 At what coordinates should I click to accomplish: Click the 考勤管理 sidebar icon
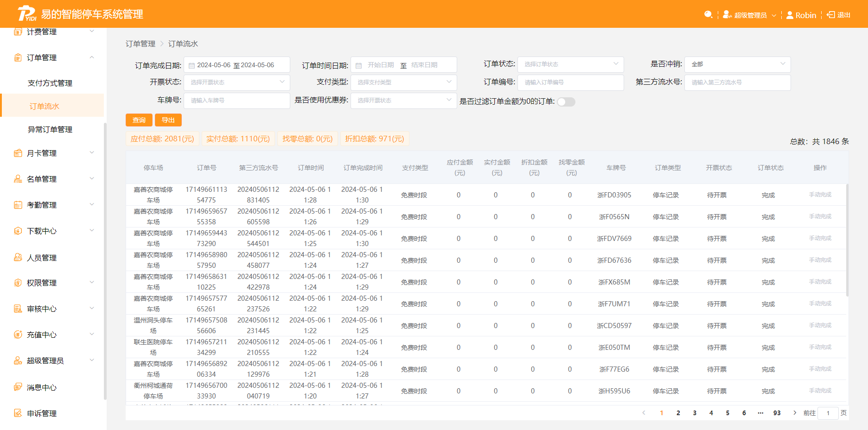pos(18,205)
